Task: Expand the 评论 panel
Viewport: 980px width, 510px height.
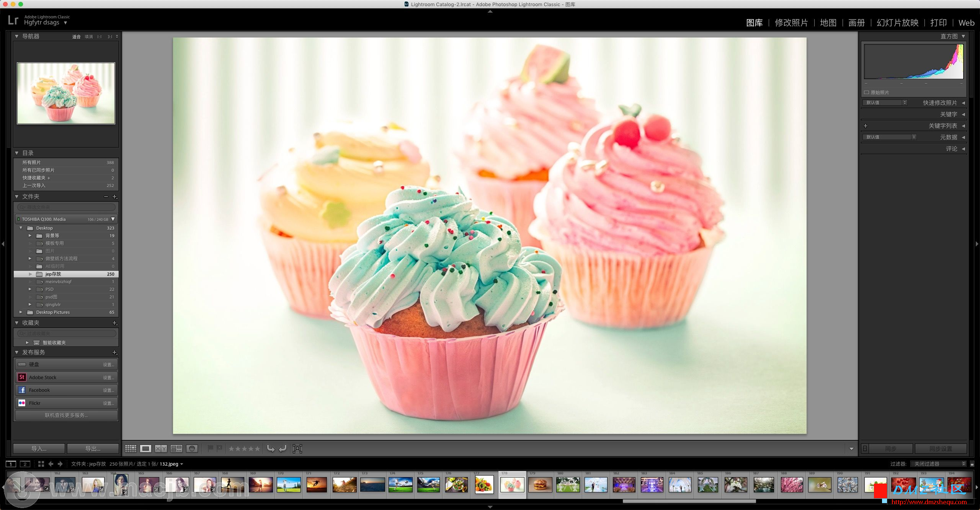Action: 963,149
